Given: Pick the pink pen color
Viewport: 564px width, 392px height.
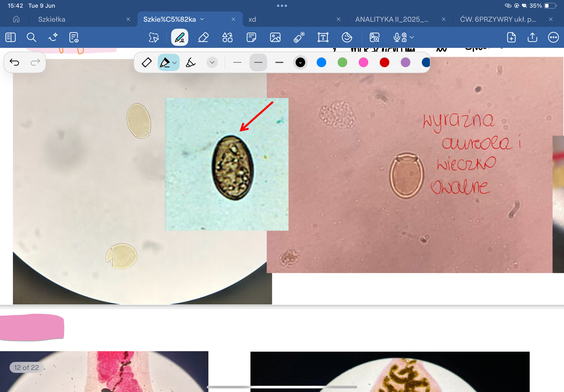Looking at the screenshot, I should [x=363, y=62].
